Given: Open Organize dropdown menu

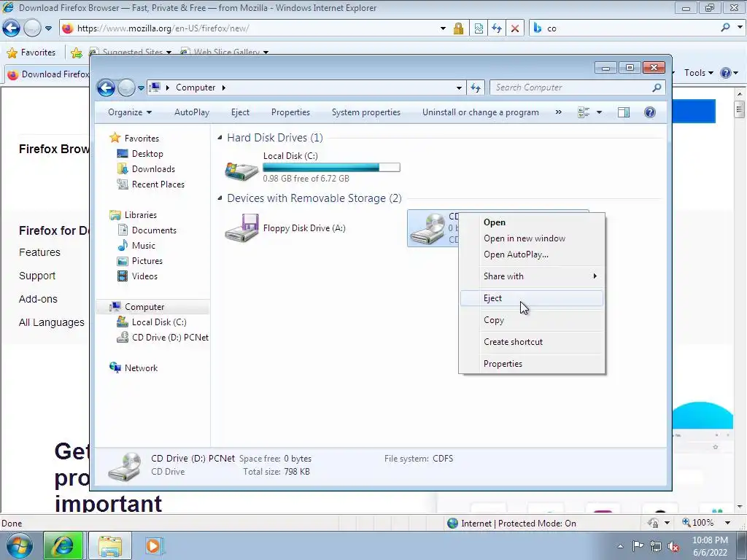Looking at the screenshot, I should pyautogui.click(x=130, y=112).
